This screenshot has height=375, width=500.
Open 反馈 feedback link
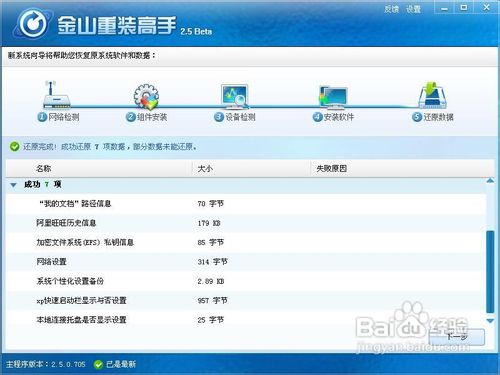pyautogui.click(x=391, y=9)
